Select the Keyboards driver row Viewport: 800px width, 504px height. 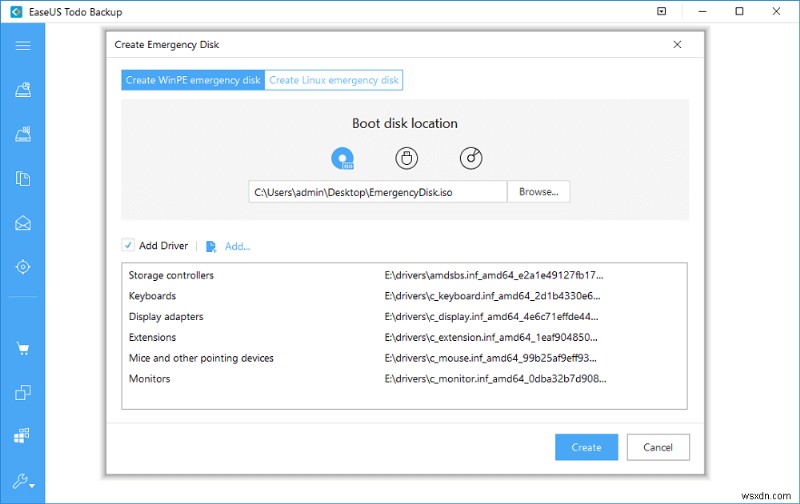(404, 296)
